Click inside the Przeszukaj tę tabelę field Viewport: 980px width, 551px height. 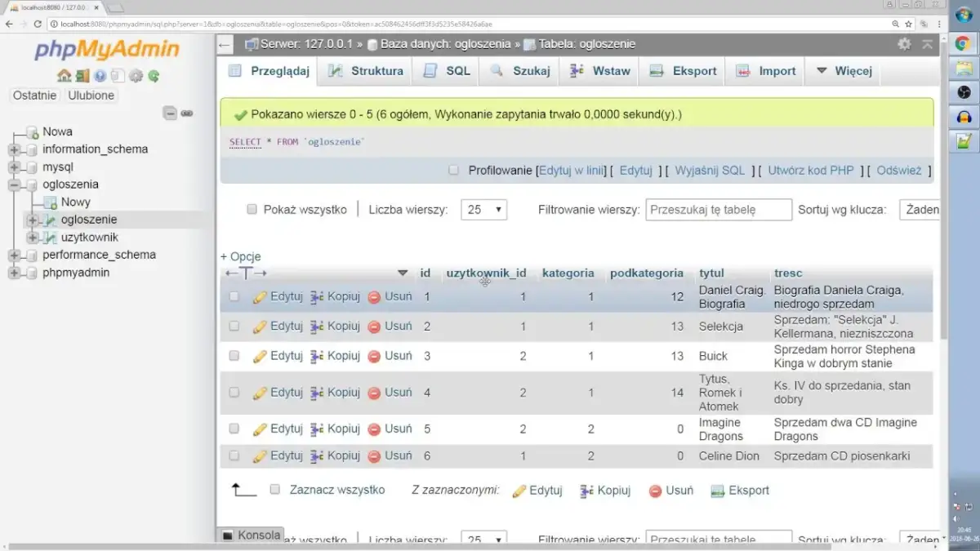[x=718, y=209]
